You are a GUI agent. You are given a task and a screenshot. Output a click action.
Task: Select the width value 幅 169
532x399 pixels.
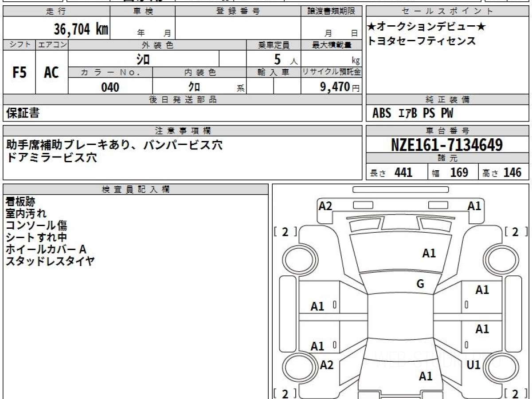point(450,172)
